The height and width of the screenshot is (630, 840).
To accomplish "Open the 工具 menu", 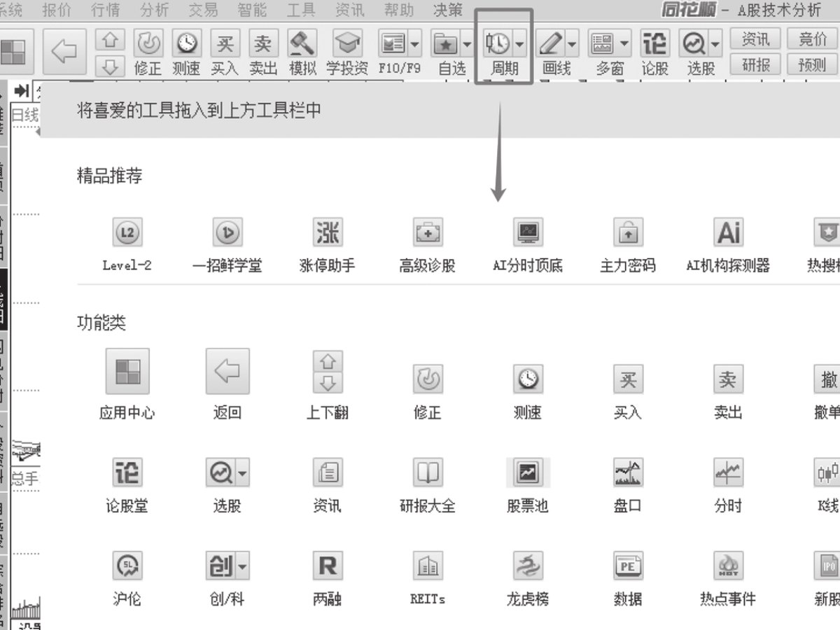I will (x=301, y=10).
